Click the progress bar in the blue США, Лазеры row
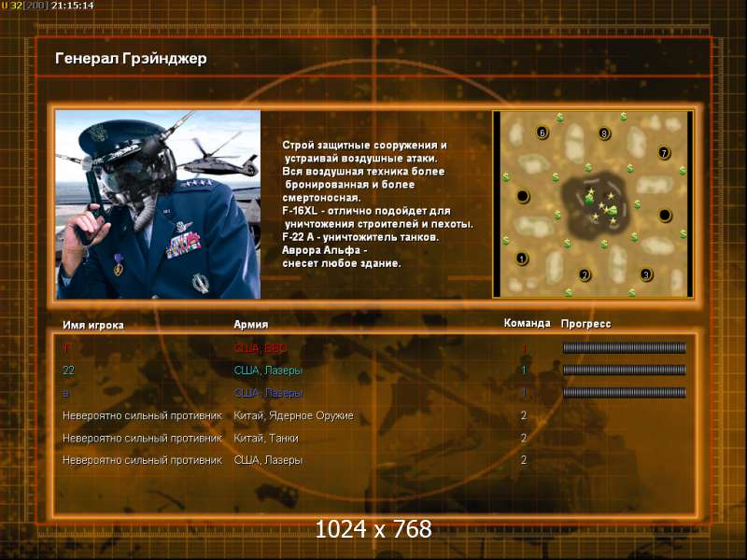 (x=624, y=393)
